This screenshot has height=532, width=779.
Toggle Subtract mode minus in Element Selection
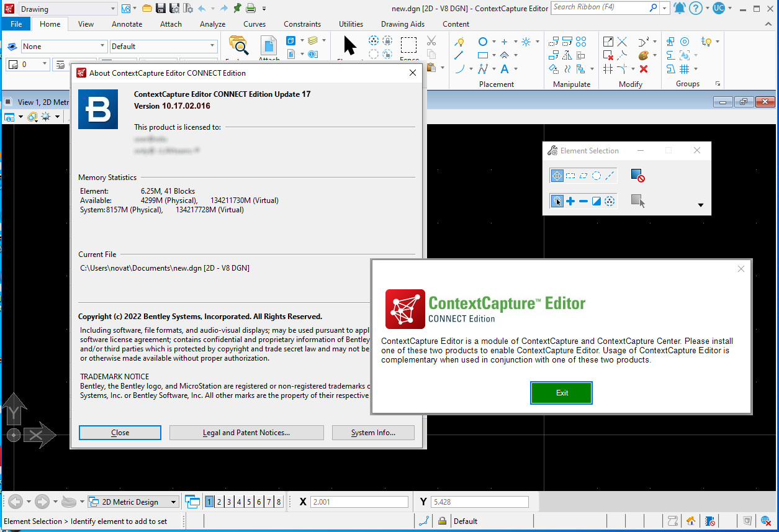point(583,201)
